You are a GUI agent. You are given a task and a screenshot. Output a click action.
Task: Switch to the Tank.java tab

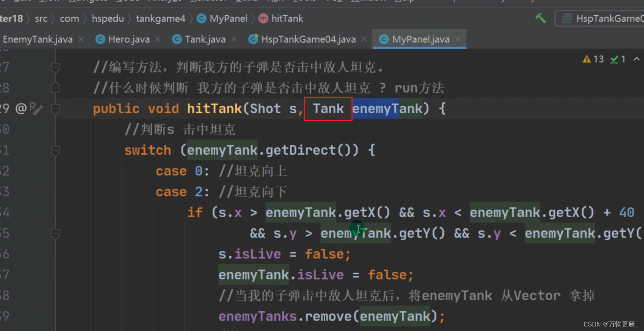click(205, 39)
